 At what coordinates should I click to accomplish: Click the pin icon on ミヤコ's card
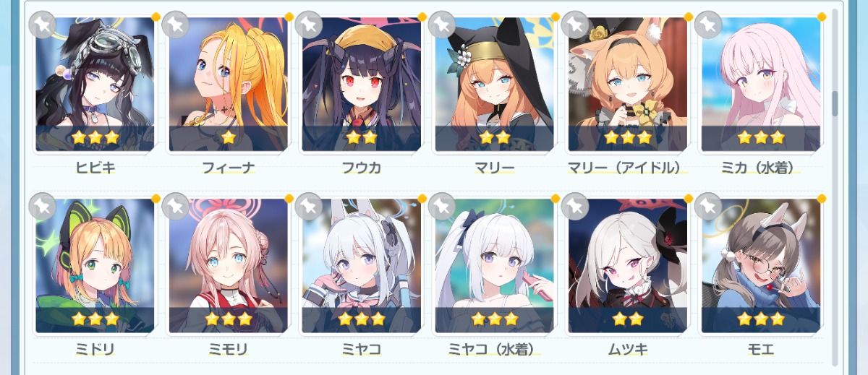tap(308, 207)
